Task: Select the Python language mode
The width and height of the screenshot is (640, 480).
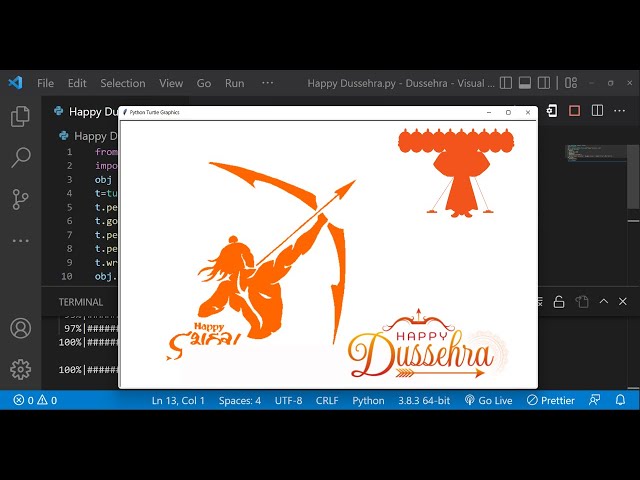Action: point(368,400)
